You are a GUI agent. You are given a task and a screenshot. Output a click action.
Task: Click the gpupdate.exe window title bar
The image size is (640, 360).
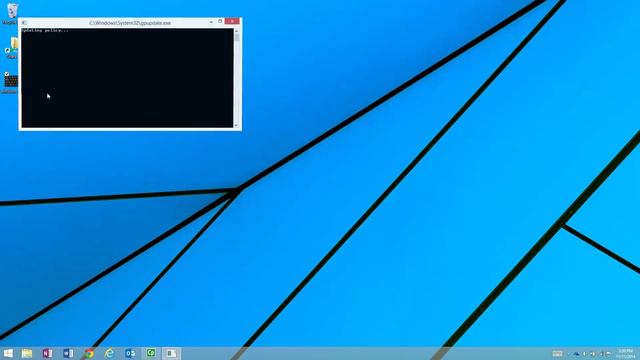coord(130,23)
